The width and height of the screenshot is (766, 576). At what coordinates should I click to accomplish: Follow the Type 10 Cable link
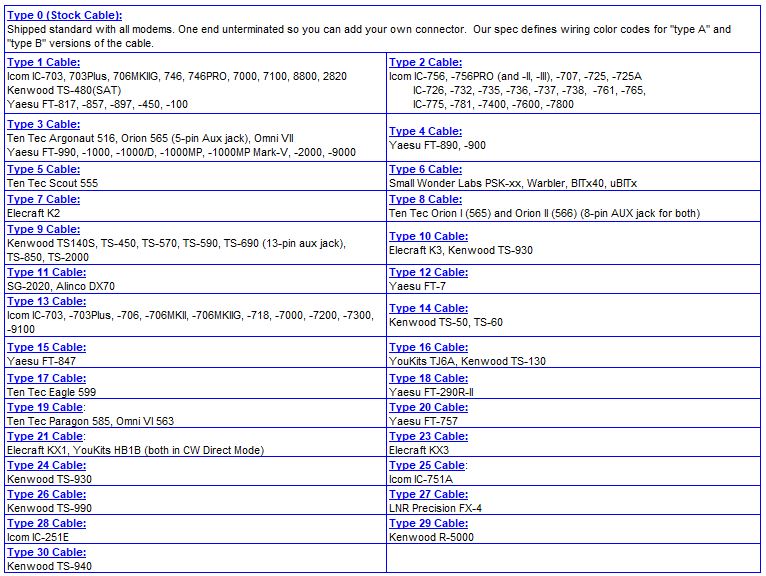(429, 236)
